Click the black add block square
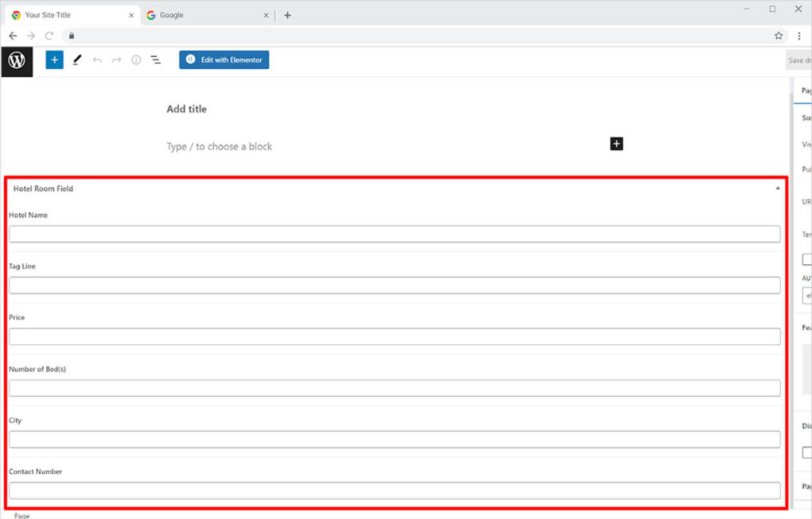Viewport: 812px width, 519px height. [x=616, y=143]
